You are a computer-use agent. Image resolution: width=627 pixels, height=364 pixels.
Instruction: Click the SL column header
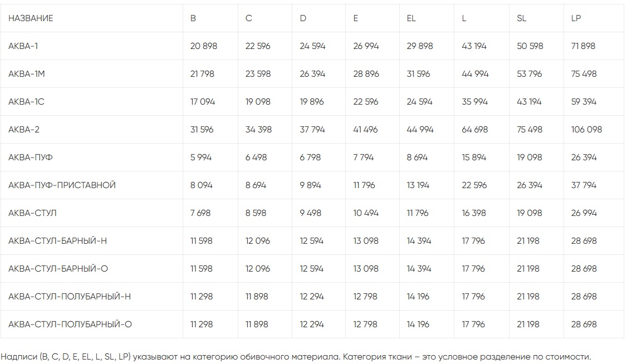pyautogui.click(x=521, y=18)
